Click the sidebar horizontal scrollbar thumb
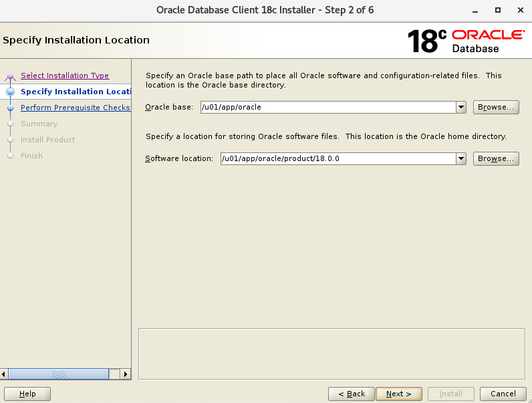Image resolution: width=532 pixels, height=403 pixels. 58,374
